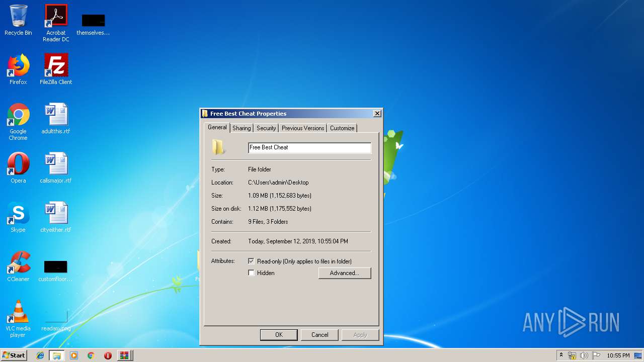Click the location text C:\Users\admin\Desktop
The height and width of the screenshot is (362, 644).
tap(278, 183)
